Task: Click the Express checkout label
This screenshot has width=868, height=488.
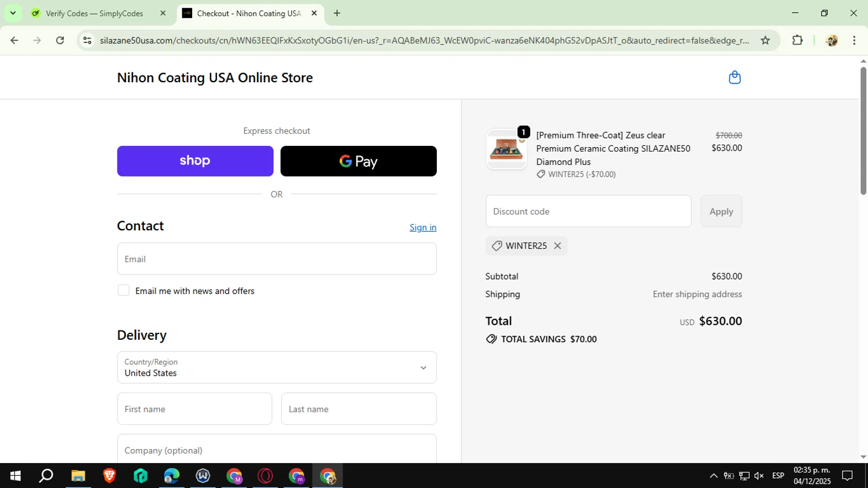Action: pyautogui.click(x=277, y=131)
